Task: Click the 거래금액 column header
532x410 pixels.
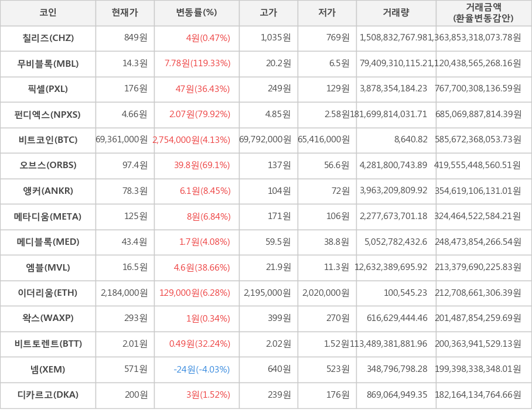Action: 483,12
